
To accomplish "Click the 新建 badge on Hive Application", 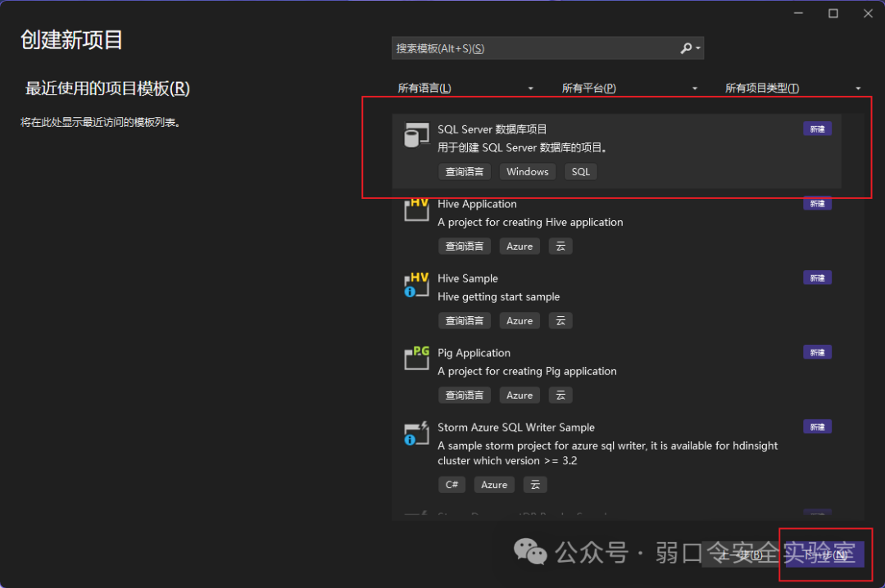I will click(x=817, y=204).
